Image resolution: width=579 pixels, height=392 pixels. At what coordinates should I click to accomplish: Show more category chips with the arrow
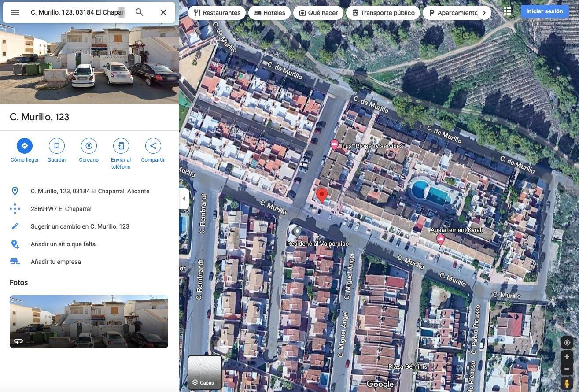coord(484,13)
